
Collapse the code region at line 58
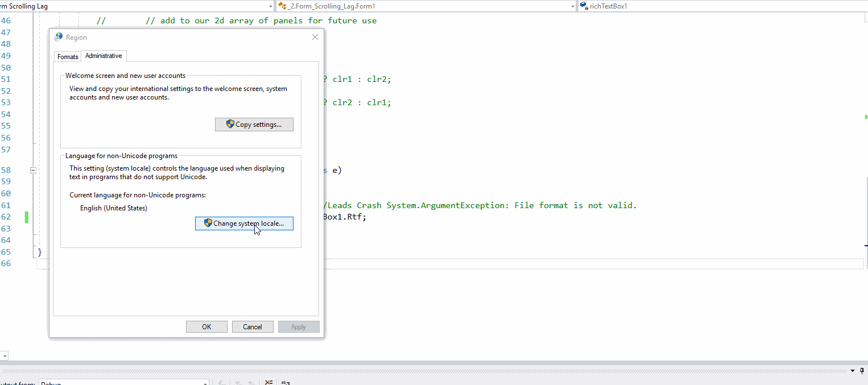tap(33, 169)
